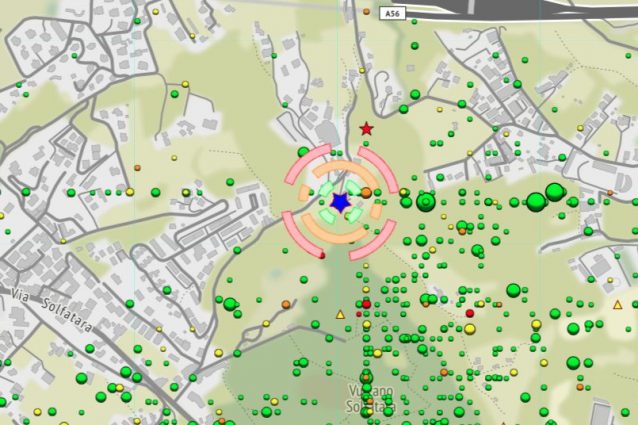Click the inner green dashed ring segment
Viewport: 638px width, 425px height.
(327, 190)
